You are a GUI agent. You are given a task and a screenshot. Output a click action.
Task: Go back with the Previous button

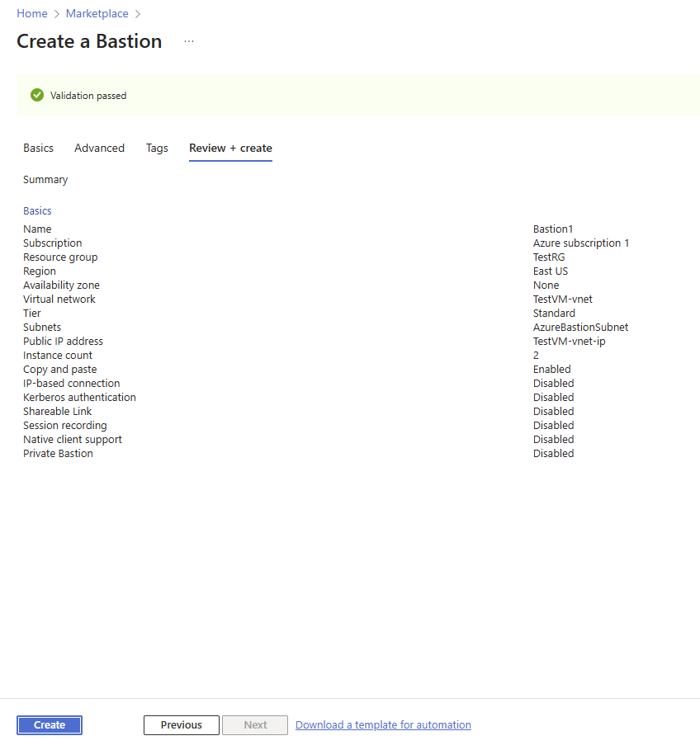182,724
